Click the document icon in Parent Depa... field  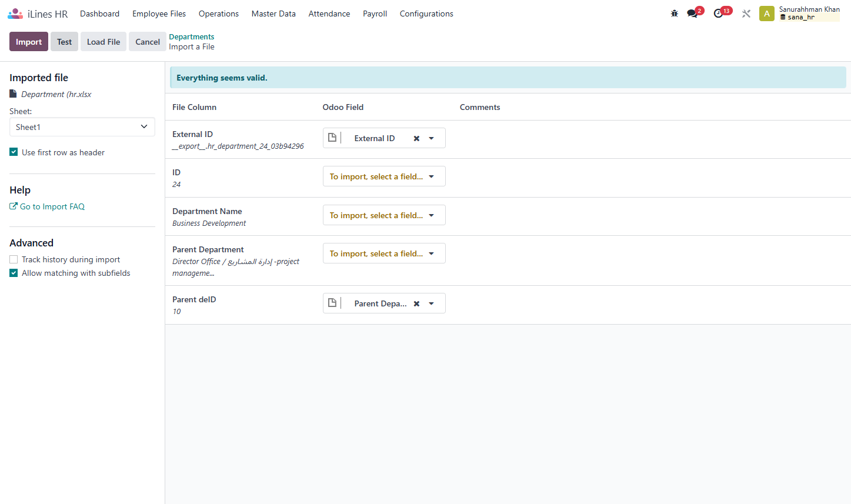332,303
